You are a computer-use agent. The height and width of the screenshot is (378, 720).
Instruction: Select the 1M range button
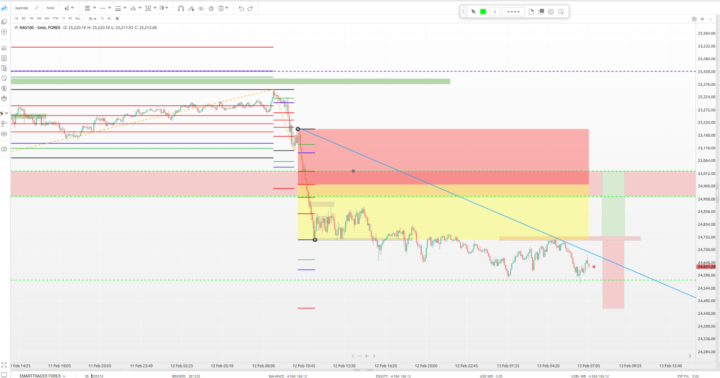click(31, 18)
